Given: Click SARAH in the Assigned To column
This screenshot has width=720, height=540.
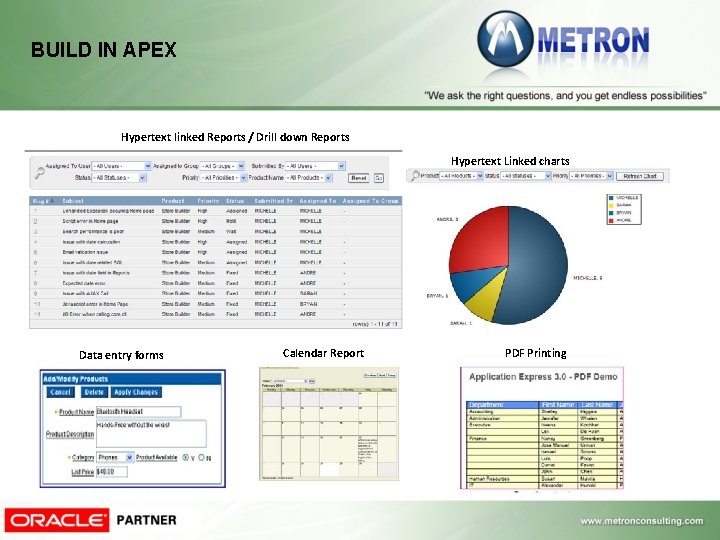Looking at the screenshot, I should click(x=308, y=293).
